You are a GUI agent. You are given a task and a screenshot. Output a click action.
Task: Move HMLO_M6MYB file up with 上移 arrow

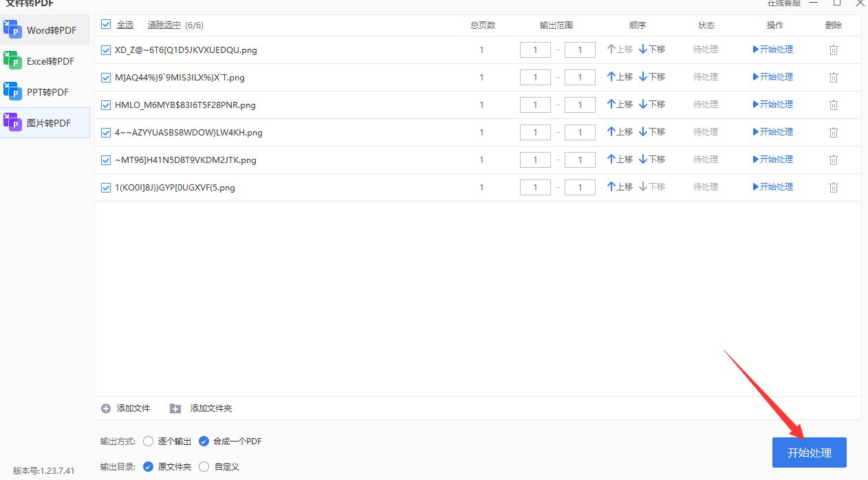click(618, 104)
